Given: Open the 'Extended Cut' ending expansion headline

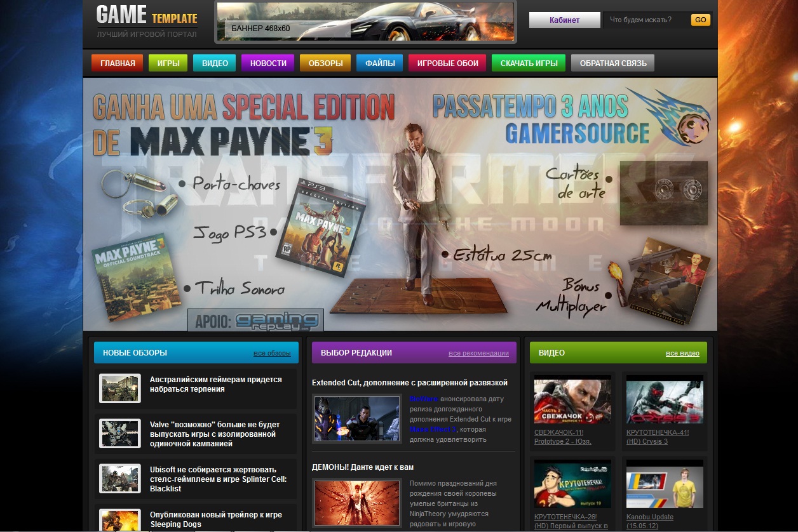Looking at the screenshot, I should 410,383.
